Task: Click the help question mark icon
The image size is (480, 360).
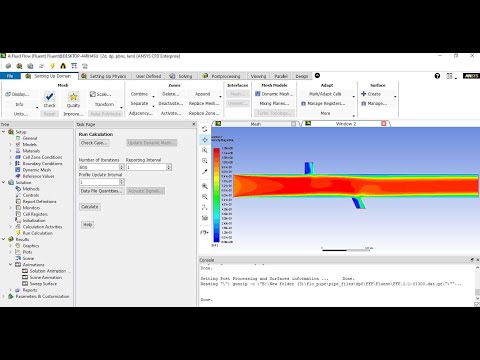Action: (437, 76)
